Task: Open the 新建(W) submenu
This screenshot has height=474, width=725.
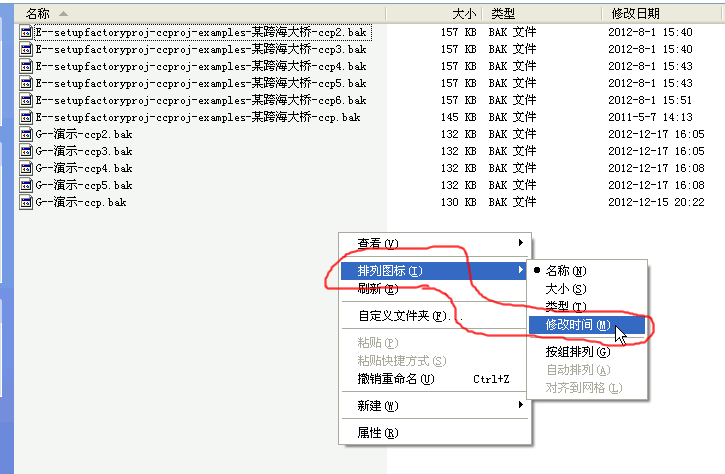Action: 435,406
